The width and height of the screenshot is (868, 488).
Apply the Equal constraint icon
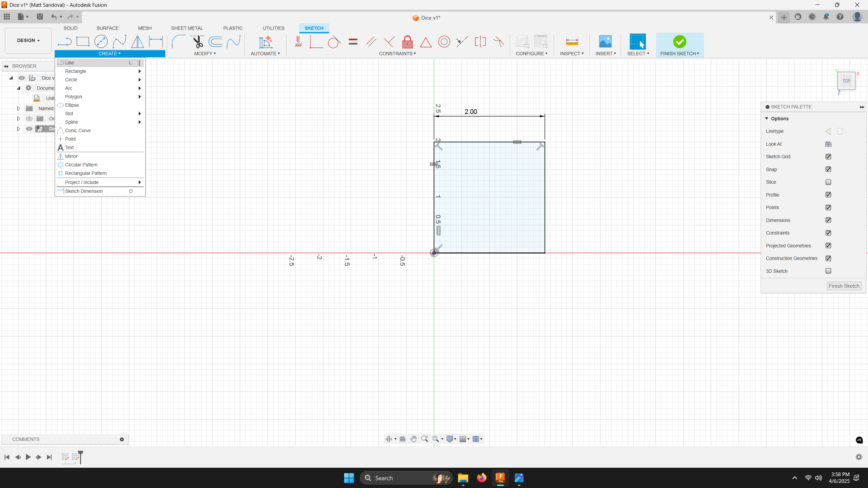point(353,42)
